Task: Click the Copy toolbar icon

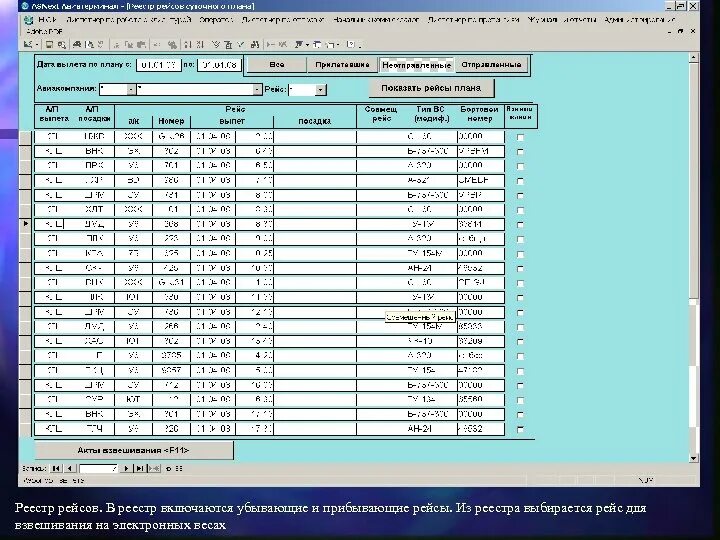Action: point(129,45)
